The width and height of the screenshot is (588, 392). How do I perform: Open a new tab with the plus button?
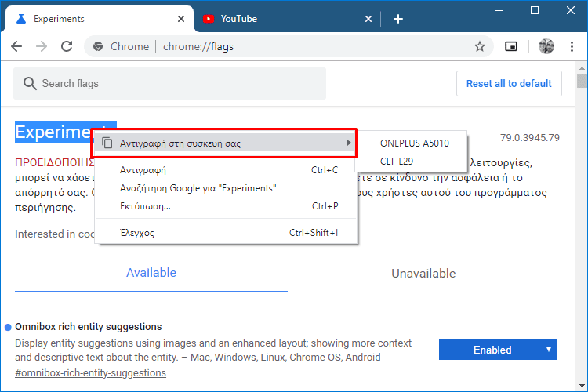pyautogui.click(x=398, y=19)
